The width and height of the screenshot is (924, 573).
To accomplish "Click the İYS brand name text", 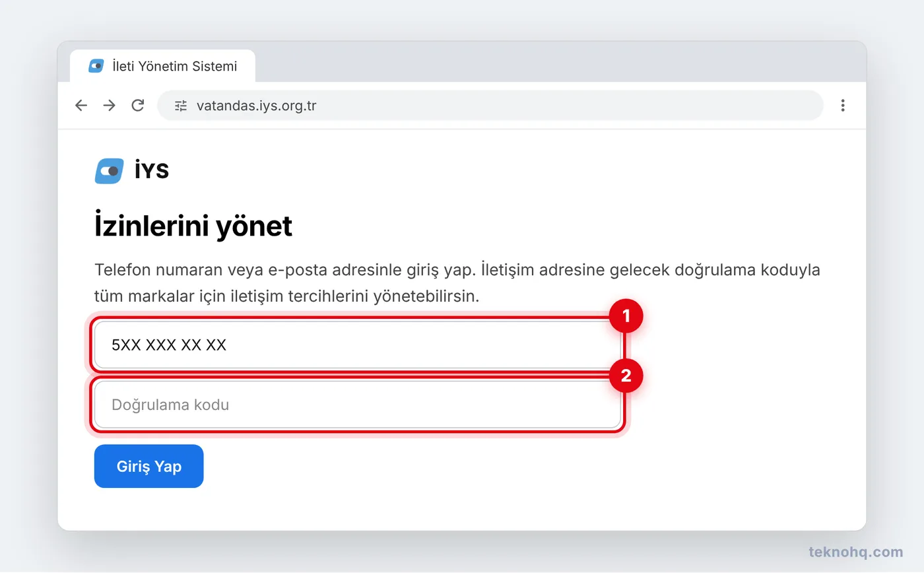I will [x=152, y=171].
